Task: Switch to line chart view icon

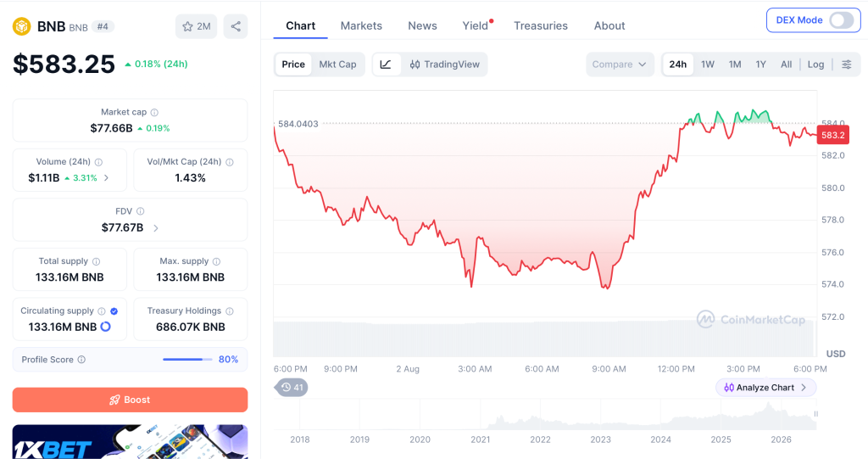Action: (x=386, y=64)
